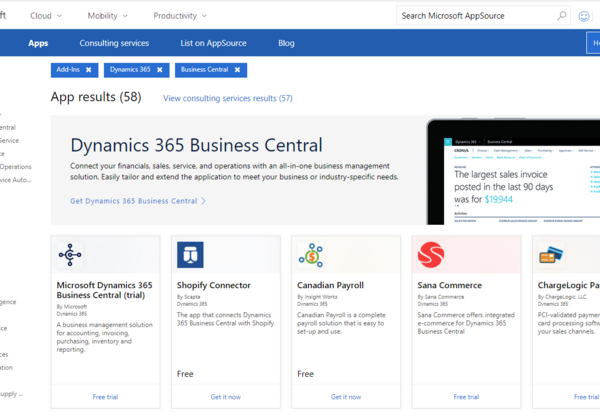Open the smiley feedback icon
600x420 pixels.
point(584,16)
